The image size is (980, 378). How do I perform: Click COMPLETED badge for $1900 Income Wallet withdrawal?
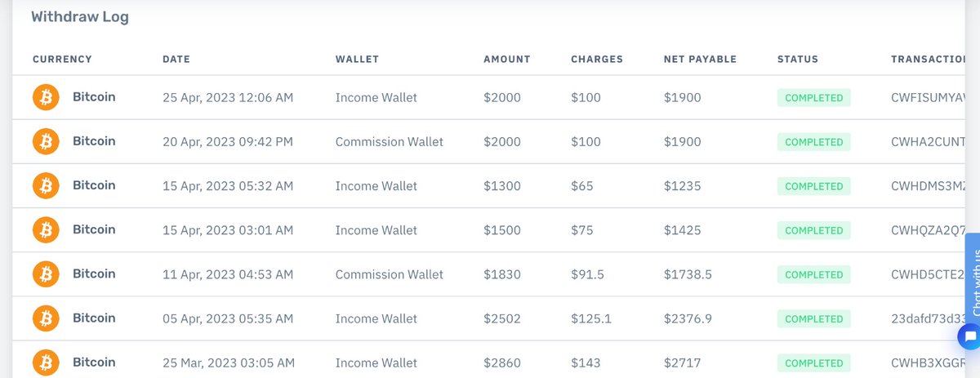[813, 98]
